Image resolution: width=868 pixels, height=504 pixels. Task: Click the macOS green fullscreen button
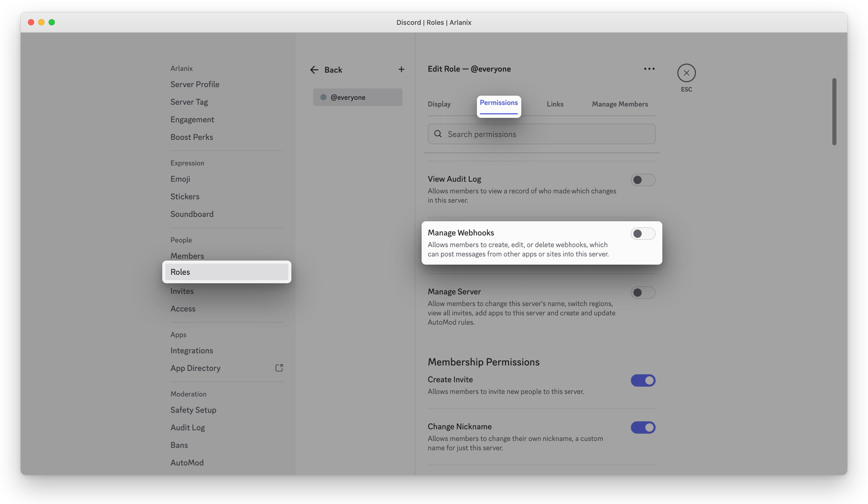click(x=52, y=22)
